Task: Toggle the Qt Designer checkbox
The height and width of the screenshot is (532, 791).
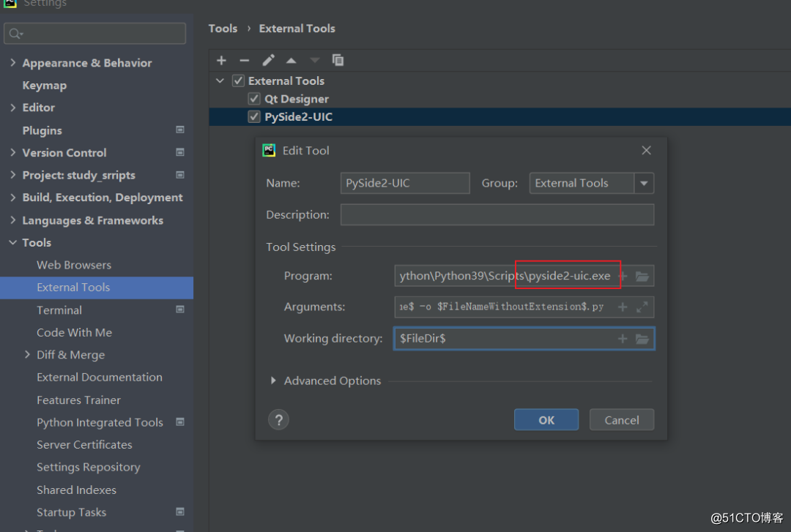Action: coord(254,99)
